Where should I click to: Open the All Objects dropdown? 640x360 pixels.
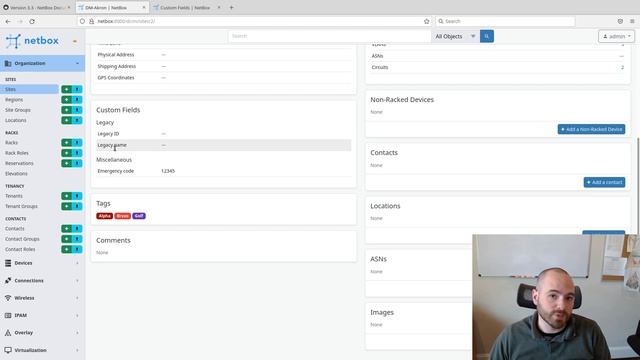456,36
